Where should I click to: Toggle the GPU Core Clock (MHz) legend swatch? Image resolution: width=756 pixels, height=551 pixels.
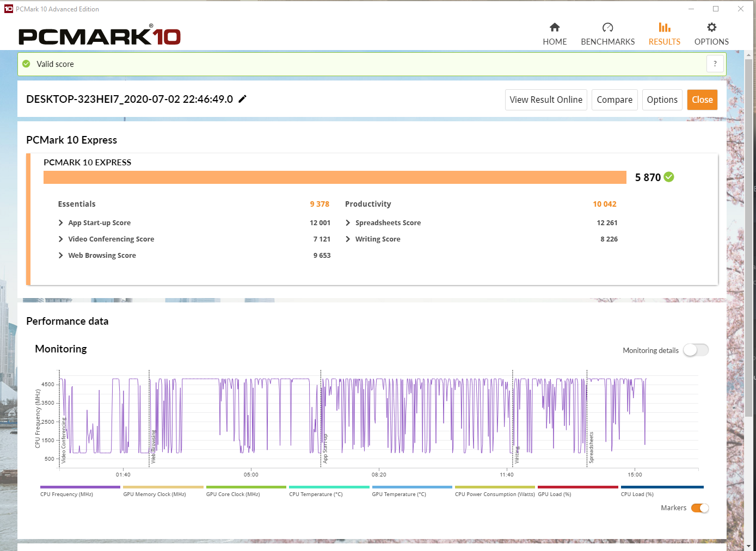(x=246, y=487)
